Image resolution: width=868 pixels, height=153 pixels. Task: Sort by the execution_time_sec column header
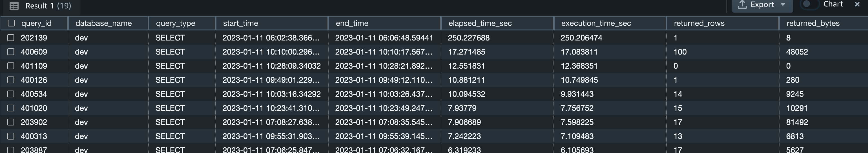point(596,23)
